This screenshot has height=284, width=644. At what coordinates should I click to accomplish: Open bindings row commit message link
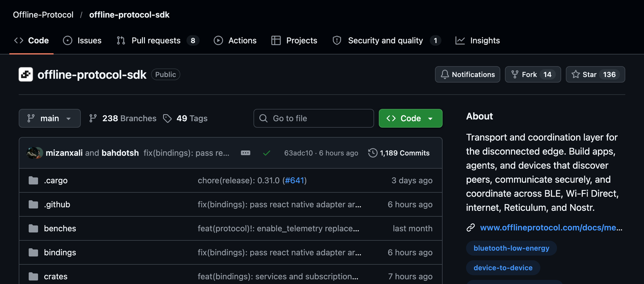click(279, 253)
